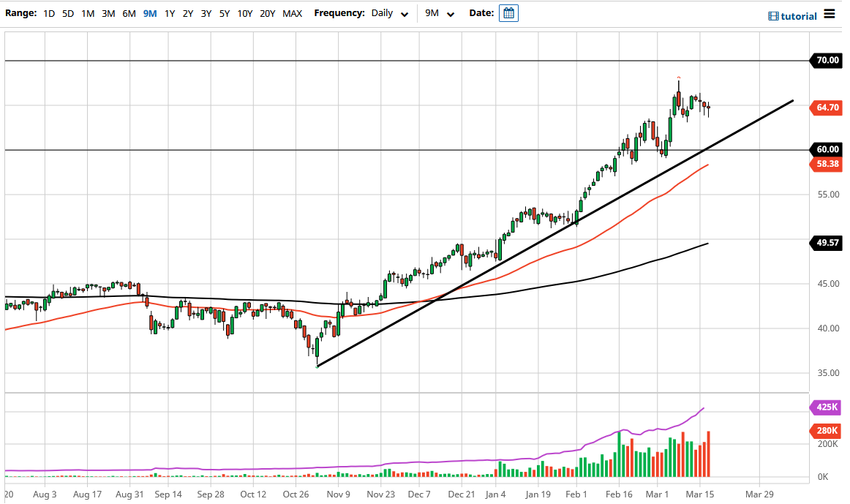This screenshot has width=850, height=504.
Task: Choose the 3M range
Action: coord(108,12)
